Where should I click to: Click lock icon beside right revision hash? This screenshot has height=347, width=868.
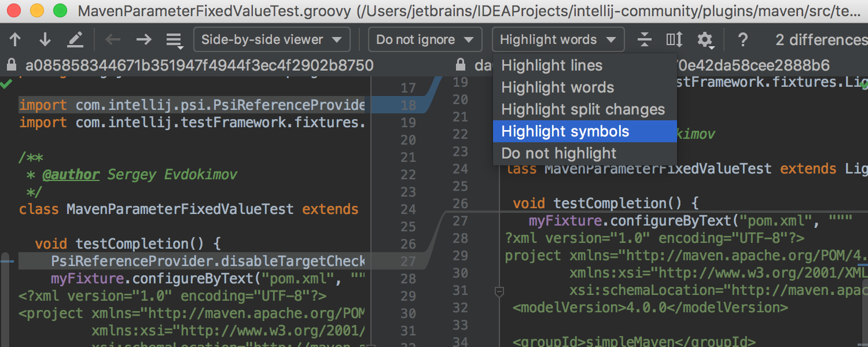pyautogui.click(x=461, y=65)
